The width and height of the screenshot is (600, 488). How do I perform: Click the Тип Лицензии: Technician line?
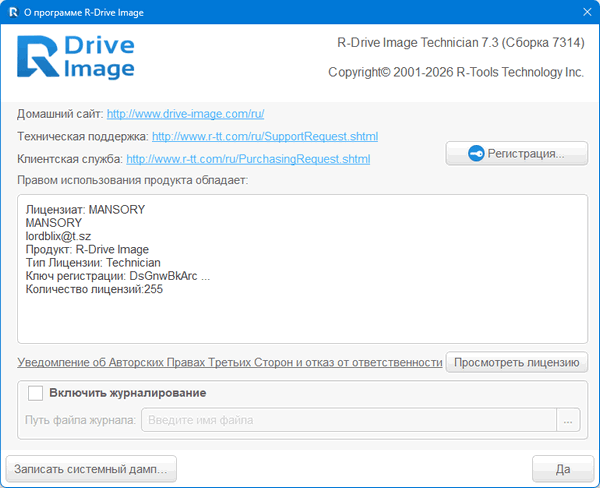point(93,262)
